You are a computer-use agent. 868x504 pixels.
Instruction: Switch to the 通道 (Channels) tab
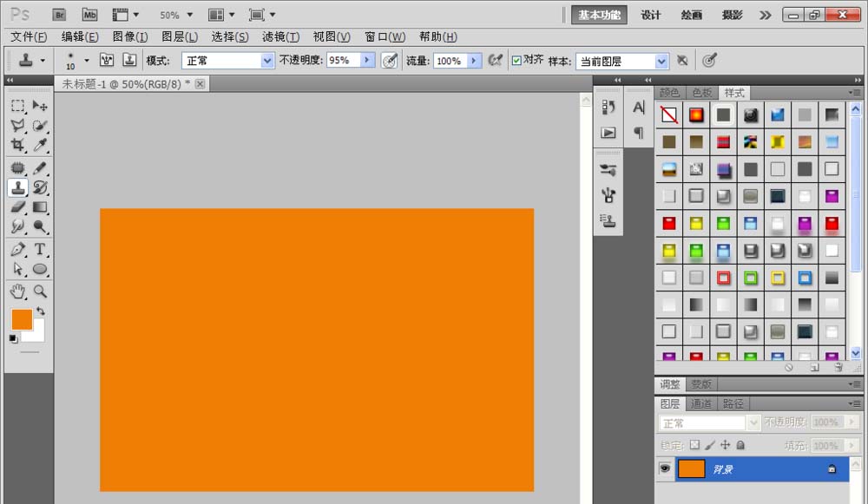(701, 404)
